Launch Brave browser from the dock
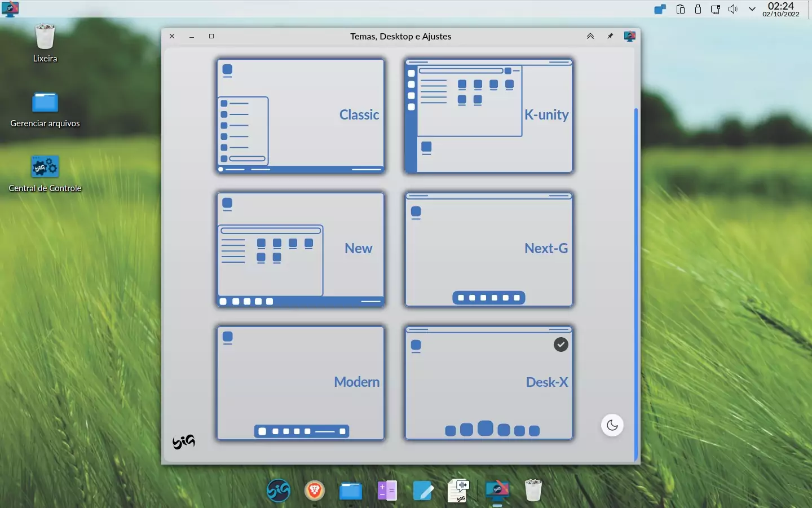This screenshot has width=812, height=508. coord(315,491)
